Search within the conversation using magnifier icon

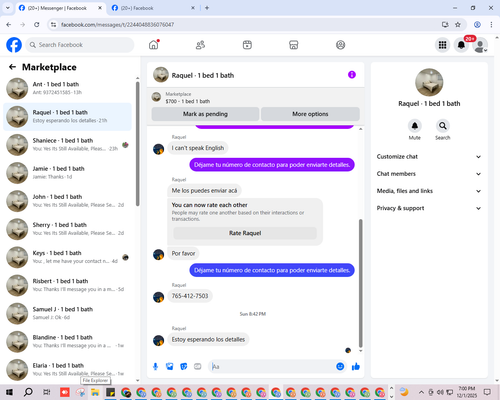coord(443,126)
